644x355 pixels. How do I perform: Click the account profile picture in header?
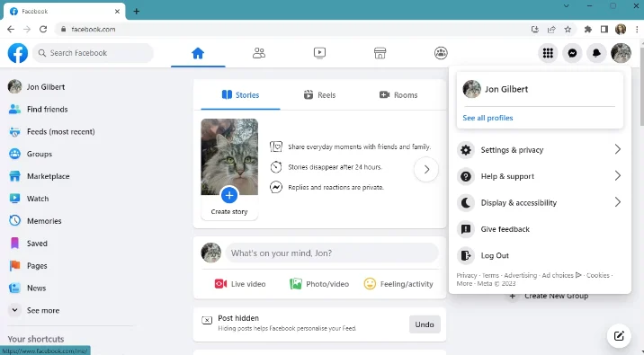click(621, 53)
